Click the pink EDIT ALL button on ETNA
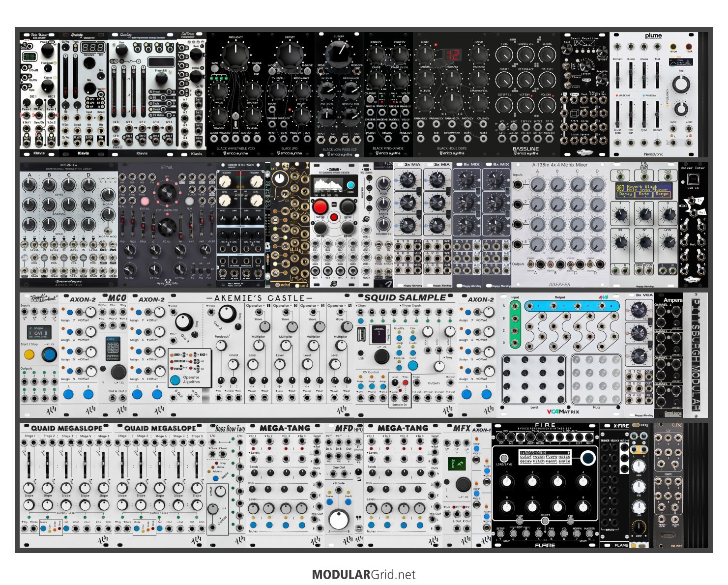728x585 pixels. [x=145, y=202]
